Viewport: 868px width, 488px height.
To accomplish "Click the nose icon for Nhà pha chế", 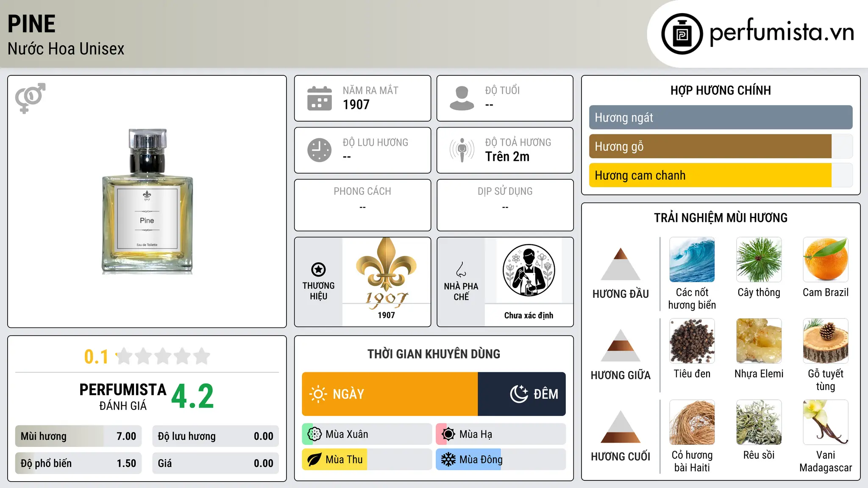I will 461,269.
